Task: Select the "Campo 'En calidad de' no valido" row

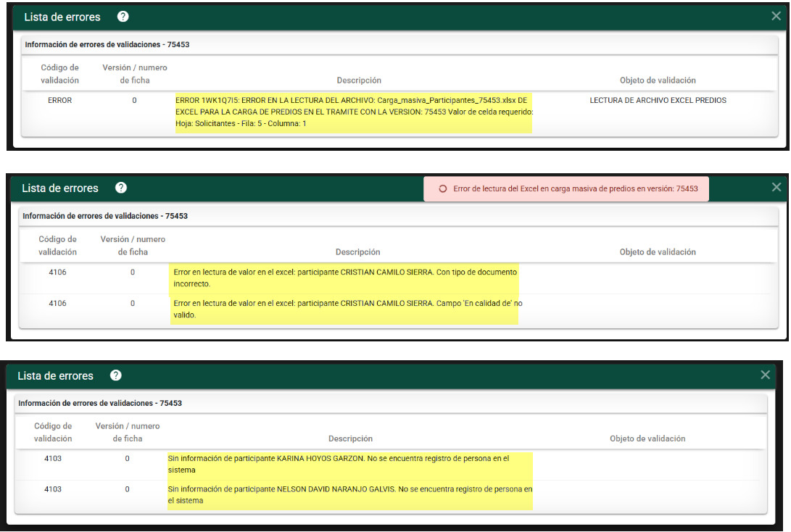Action: (x=347, y=309)
